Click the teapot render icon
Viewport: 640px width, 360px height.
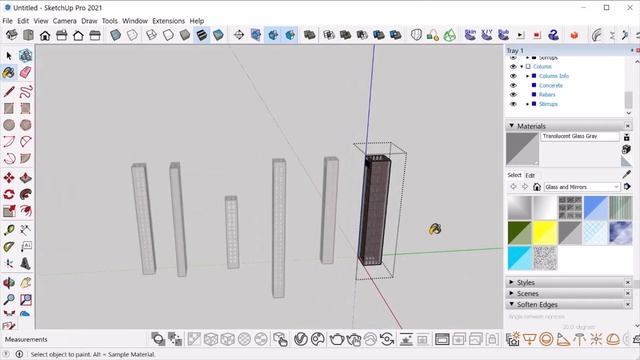(337, 339)
